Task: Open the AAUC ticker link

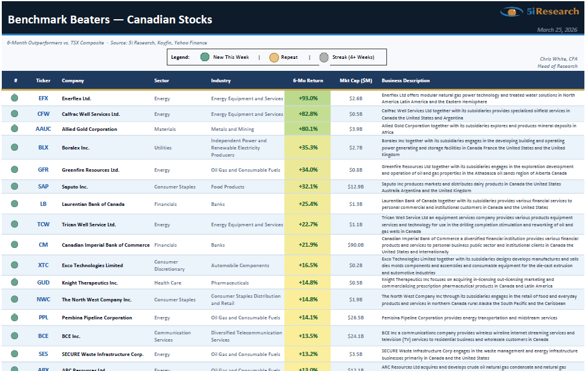Action: 43,129
